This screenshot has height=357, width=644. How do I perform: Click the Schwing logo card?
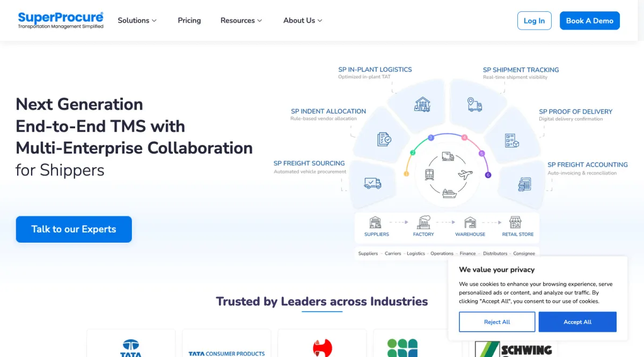pos(513,348)
